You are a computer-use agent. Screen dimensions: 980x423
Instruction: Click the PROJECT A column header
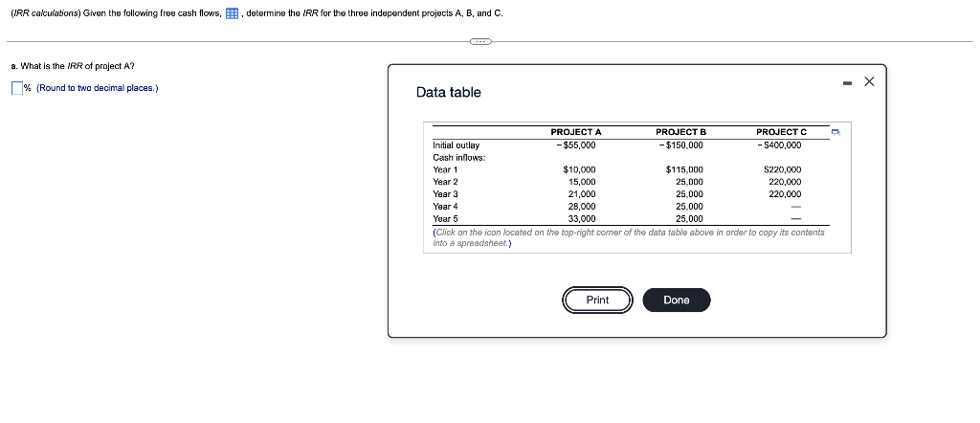pyautogui.click(x=575, y=132)
